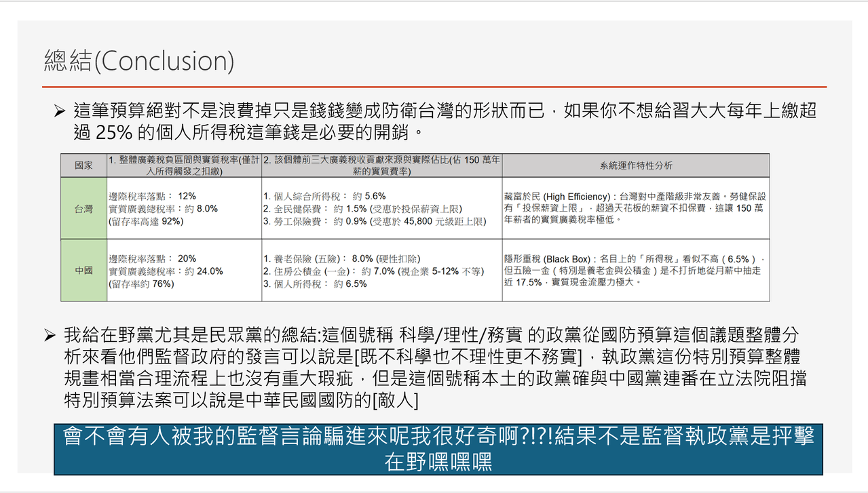868x493 pixels.
Task: Click the cell listing 養老保險 (五險) 8.0%
Action: 382,270
